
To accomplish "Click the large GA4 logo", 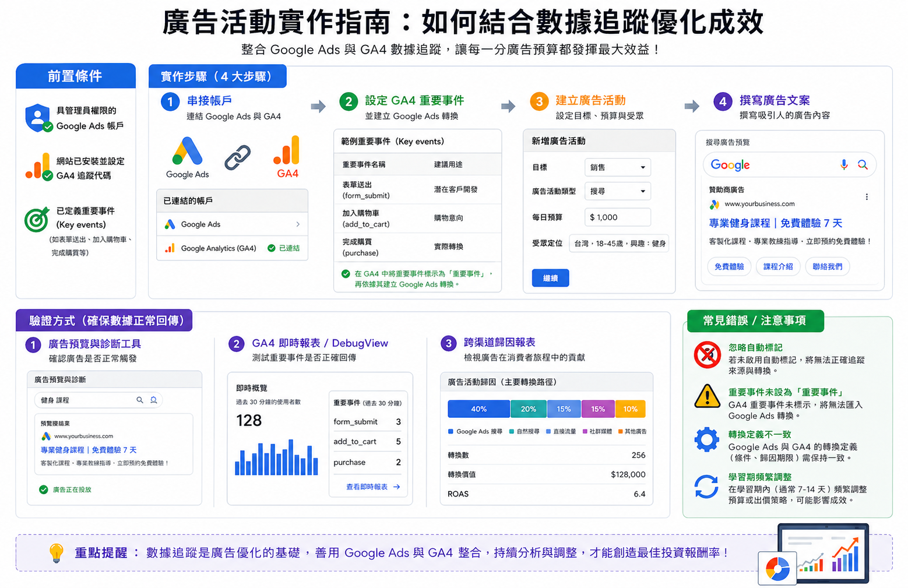I will [287, 150].
